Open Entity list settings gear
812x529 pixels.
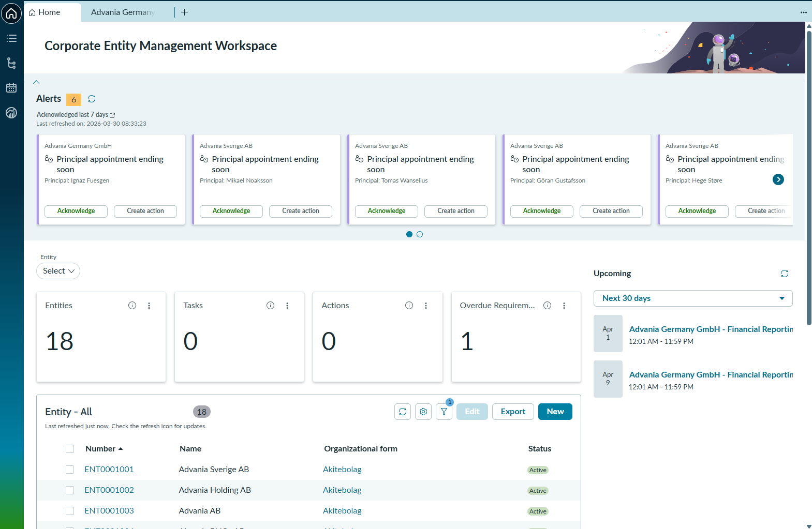coord(423,412)
